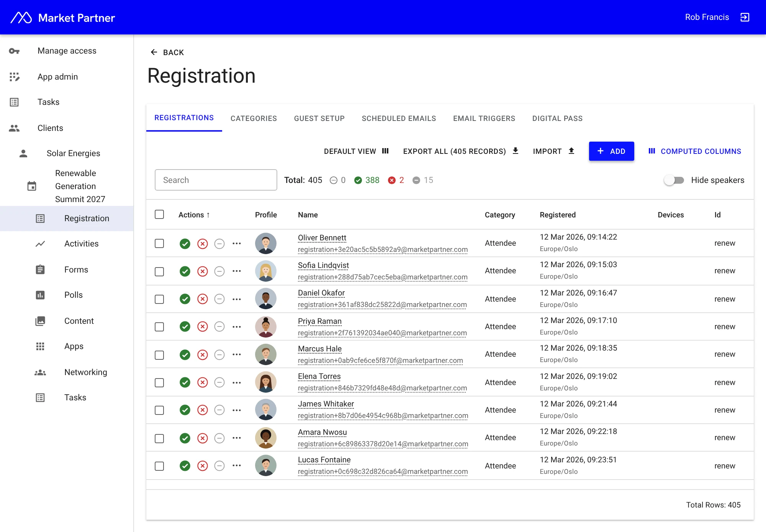Open the Digital Pass tab
766x532 pixels.
tap(557, 118)
